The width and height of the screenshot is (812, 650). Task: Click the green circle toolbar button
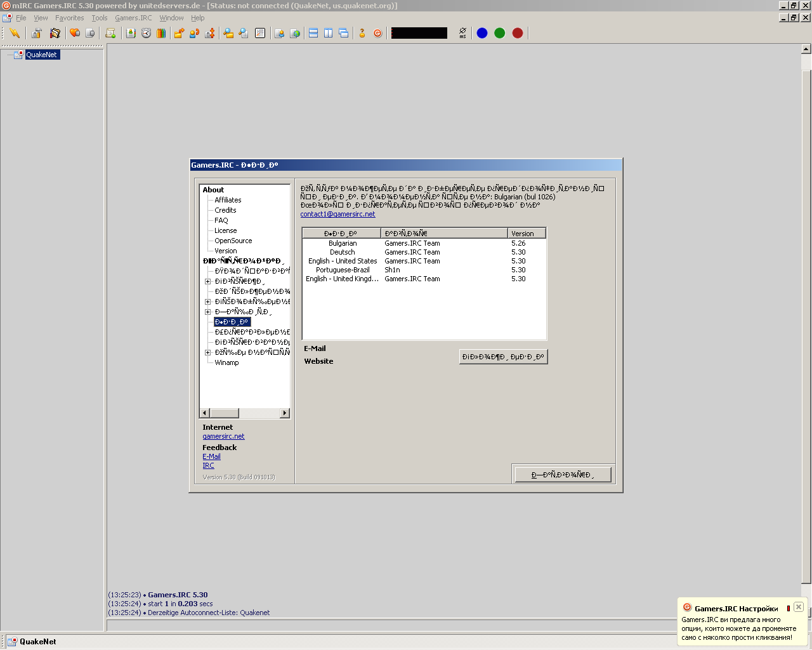click(500, 33)
